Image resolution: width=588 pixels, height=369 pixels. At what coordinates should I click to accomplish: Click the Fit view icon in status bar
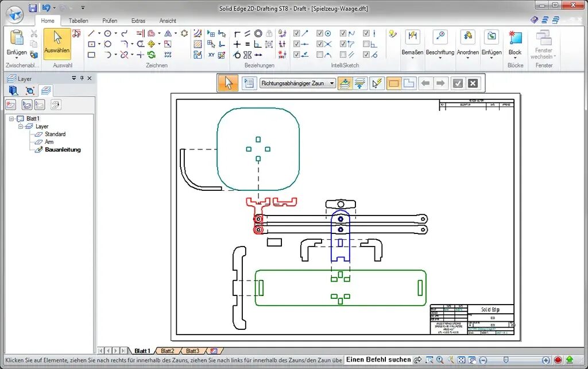point(461,360)
